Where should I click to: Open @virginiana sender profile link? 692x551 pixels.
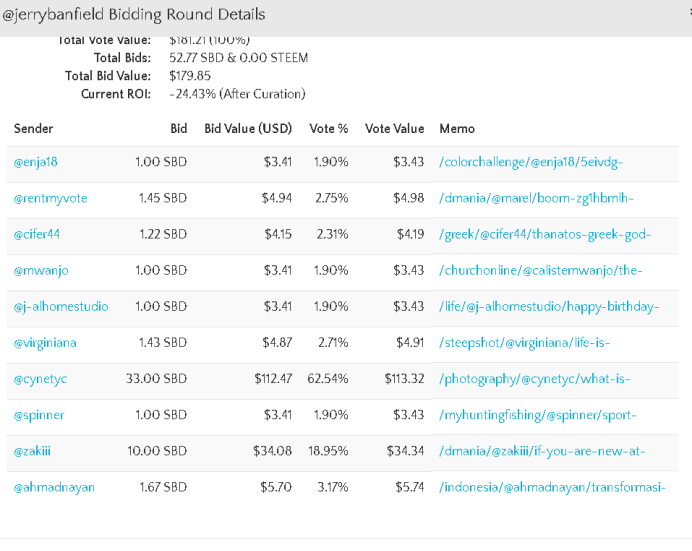tap(45, 343)
